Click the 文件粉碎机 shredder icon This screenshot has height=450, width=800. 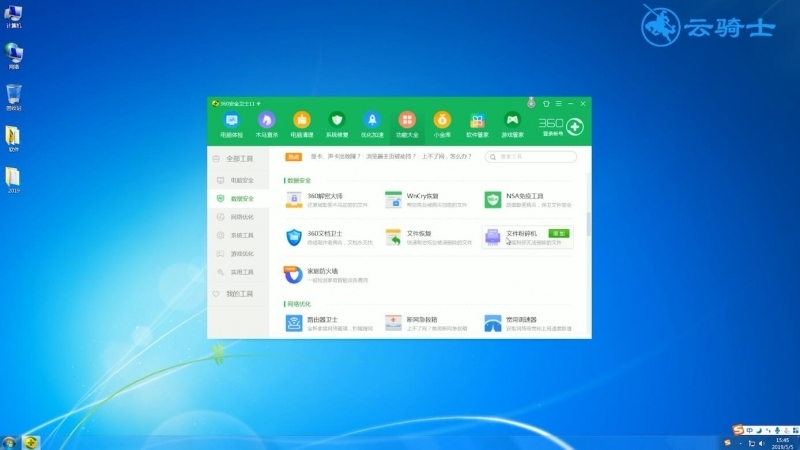pos(492,237)
